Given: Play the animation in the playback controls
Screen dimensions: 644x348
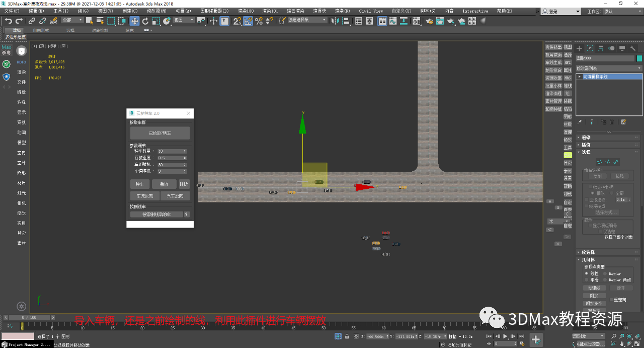Looking at the screenshot, I should click(x=505, y=336).
